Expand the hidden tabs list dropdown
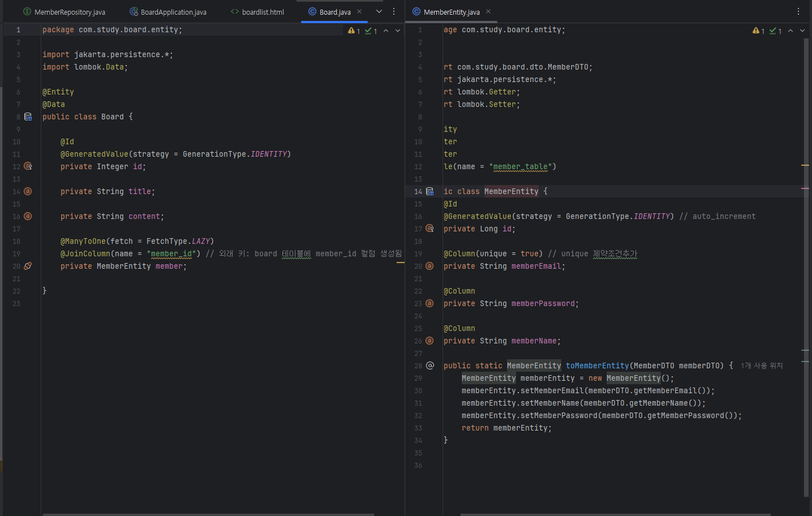The image size is (812, 516). [379, 11]
